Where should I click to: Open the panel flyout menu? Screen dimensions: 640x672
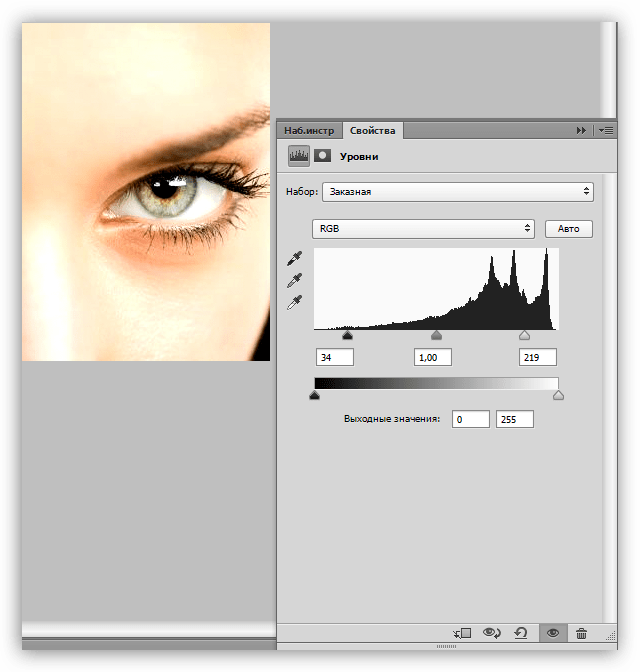tap(606, 130)
